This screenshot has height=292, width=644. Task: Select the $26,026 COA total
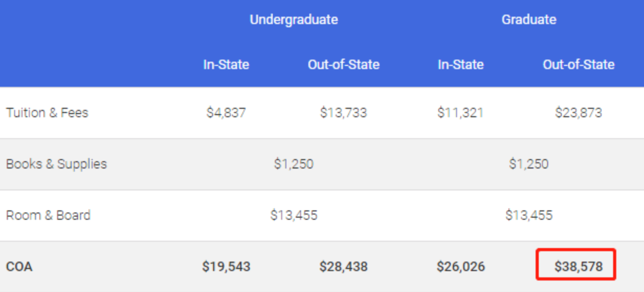coord(461,266)
